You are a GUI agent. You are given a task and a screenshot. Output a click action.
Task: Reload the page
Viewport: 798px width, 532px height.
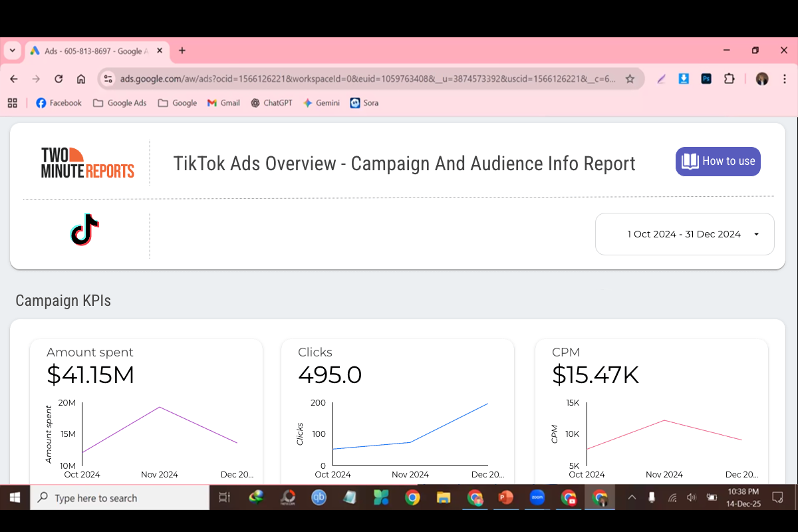pyautogui.click(x=59, y=78)
